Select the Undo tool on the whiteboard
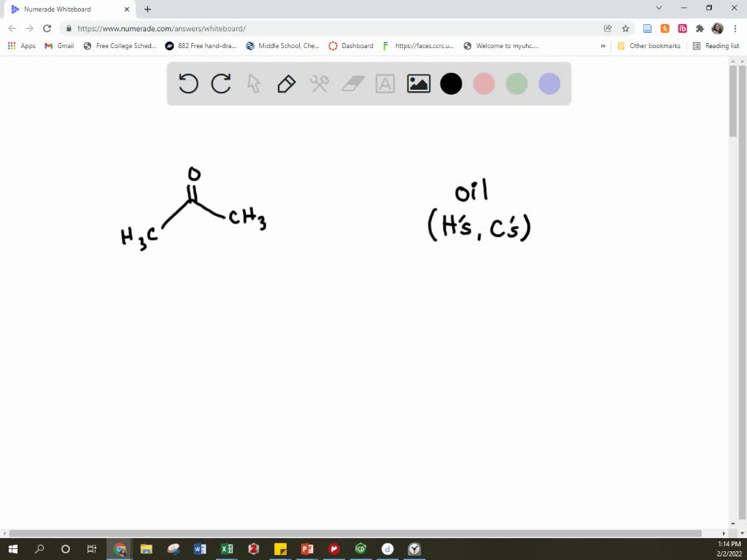 click(188, 84)
